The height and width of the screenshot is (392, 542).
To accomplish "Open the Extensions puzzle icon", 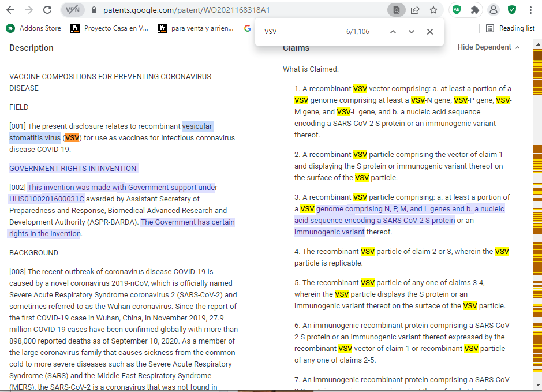I will (x=474, y=10).
